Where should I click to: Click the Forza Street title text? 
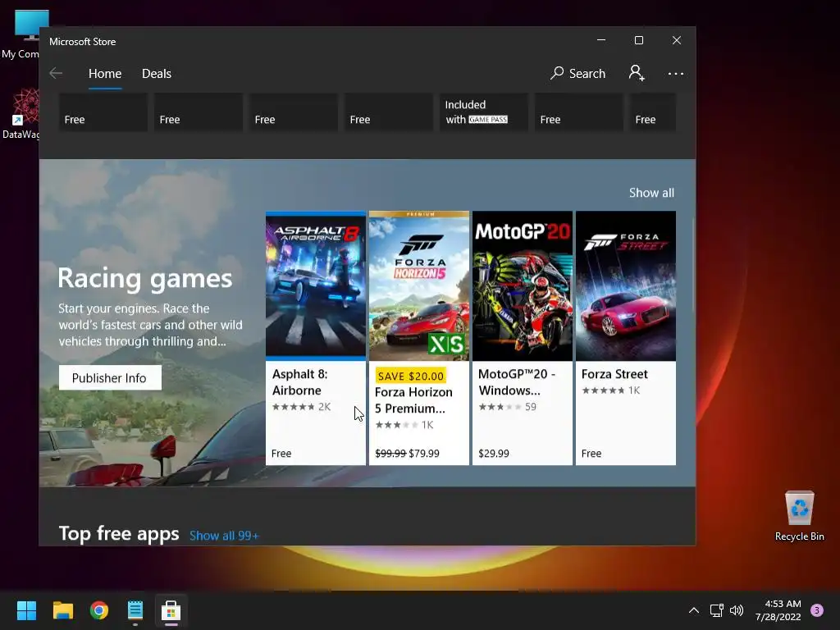tap(614, 374)
